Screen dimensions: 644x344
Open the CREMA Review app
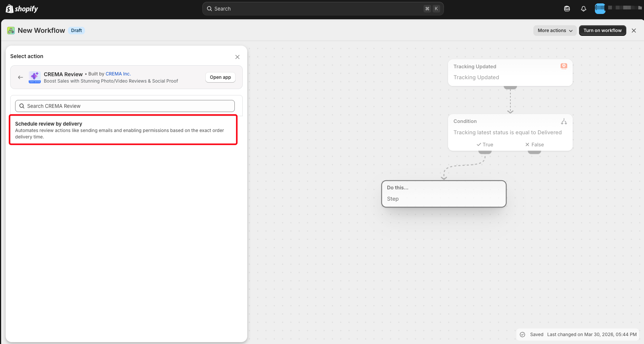220,77
